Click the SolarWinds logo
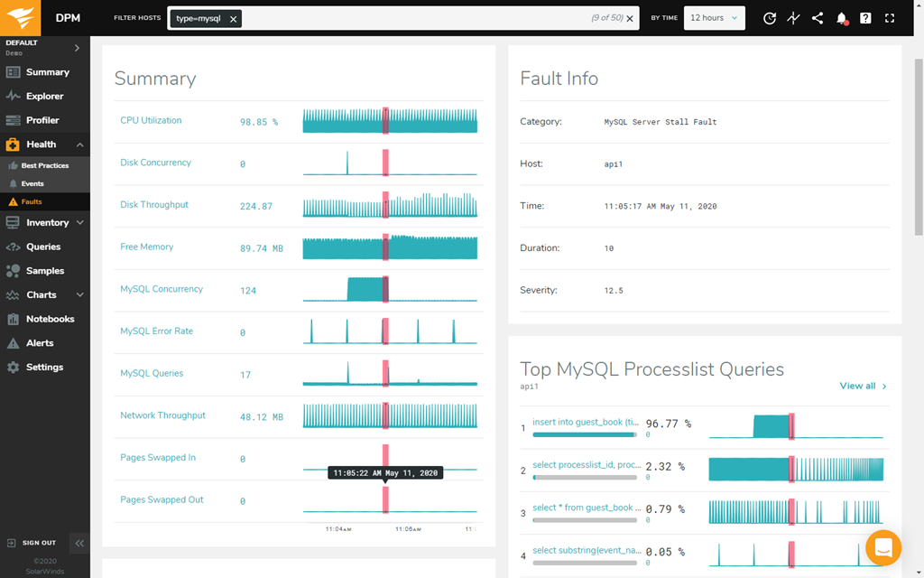This screenshot has height=578, width=924. coord(21,17)
